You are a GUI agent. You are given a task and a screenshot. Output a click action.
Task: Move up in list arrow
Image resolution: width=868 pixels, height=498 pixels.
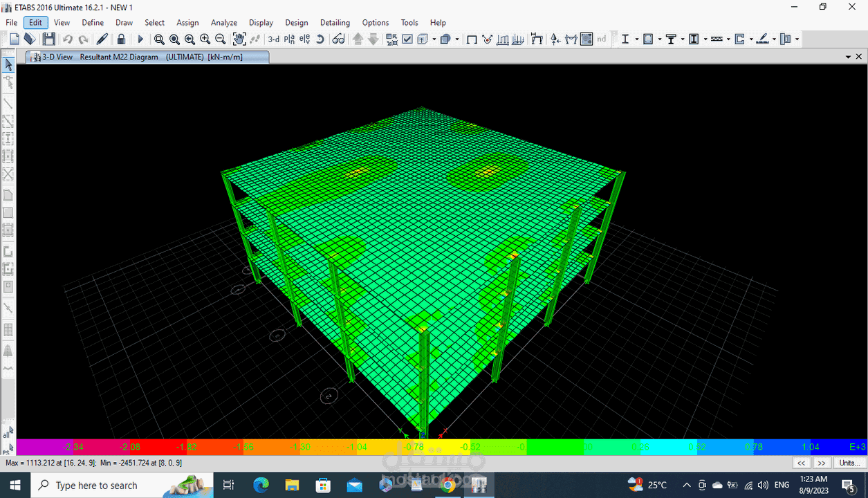[x=358, y=39]
